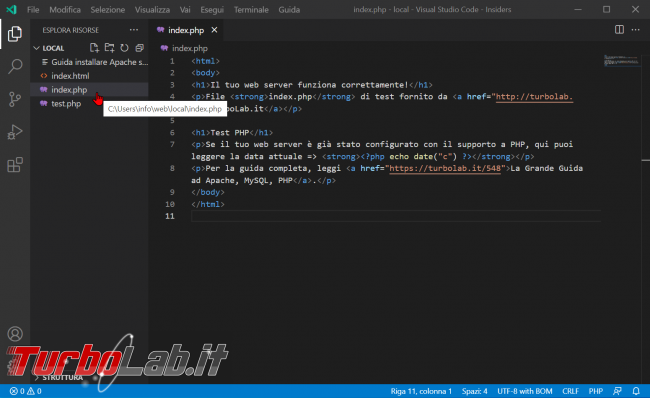Click the New Folder icon in LOCAL header
The width and height of the screenshot is (650, 398).
coord(109,48)
